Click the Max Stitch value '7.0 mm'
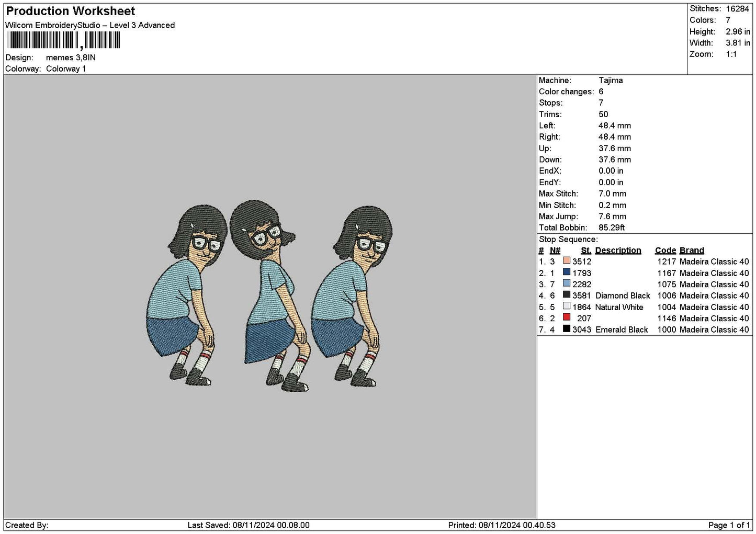Screen dimensions: 756x534 tap(612, 194)
